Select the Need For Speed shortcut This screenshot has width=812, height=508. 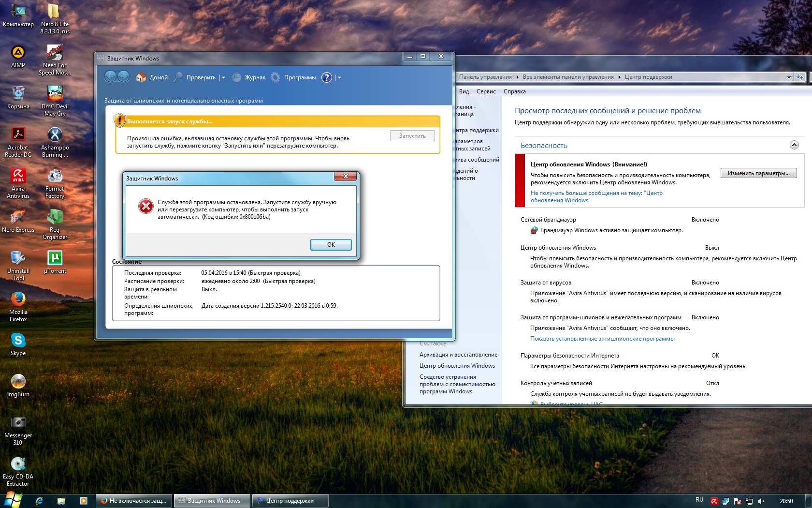click(x=55, y=60)
